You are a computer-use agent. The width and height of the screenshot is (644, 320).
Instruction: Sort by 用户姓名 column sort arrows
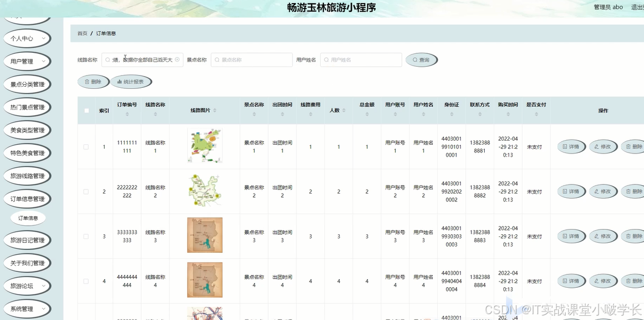pyautogui.click(x=423, y=114)
